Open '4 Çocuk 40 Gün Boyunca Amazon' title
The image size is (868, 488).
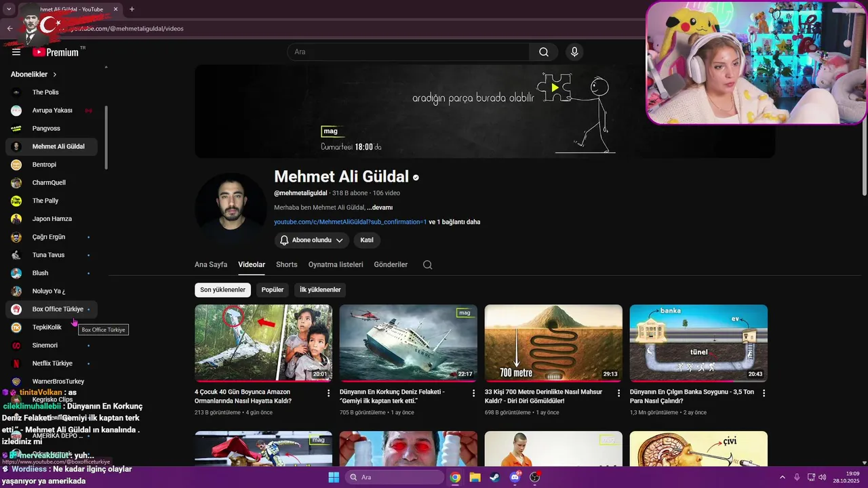tap(243, 396)
